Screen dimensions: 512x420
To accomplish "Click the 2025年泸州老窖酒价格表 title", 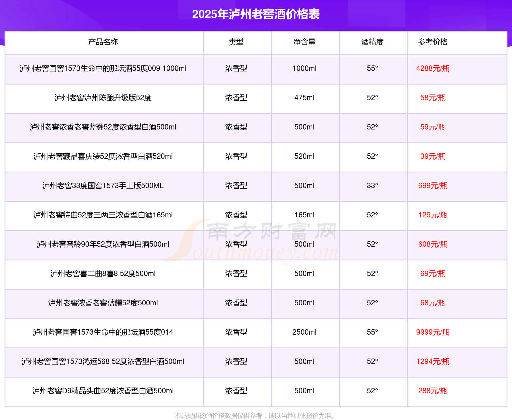I will 256,14.
